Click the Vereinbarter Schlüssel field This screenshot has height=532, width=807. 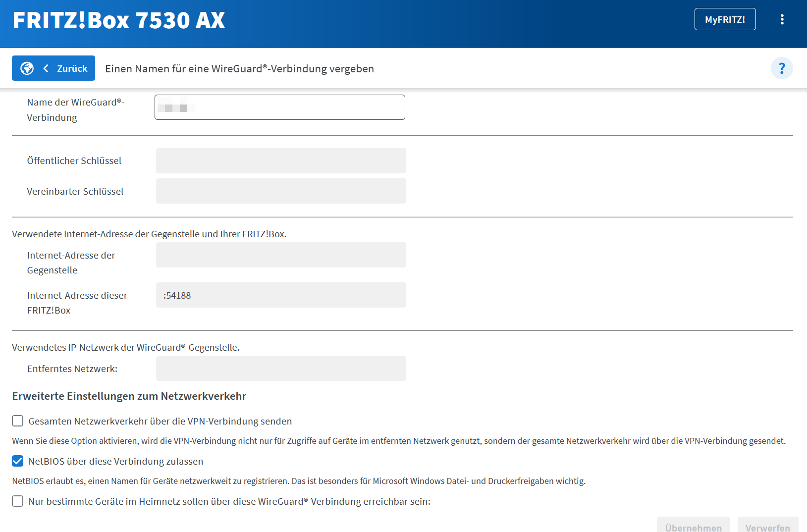click(x=281, y=191)
